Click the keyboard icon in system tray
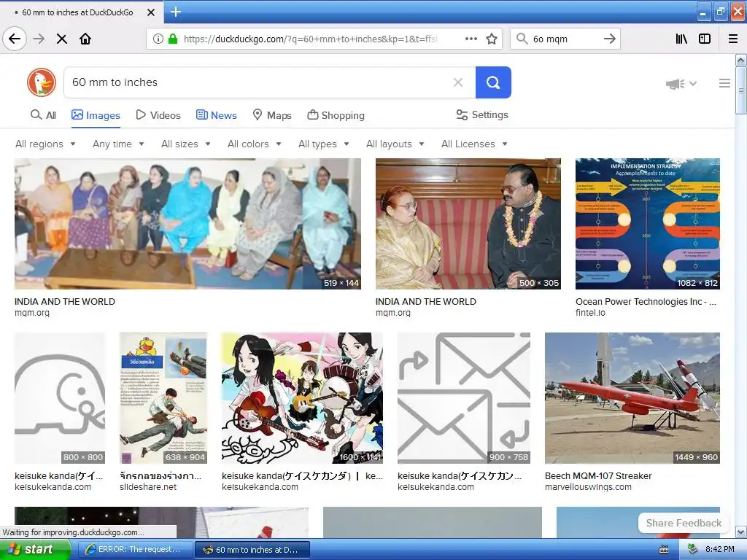The image size is (747, 560). click(664, 550)
